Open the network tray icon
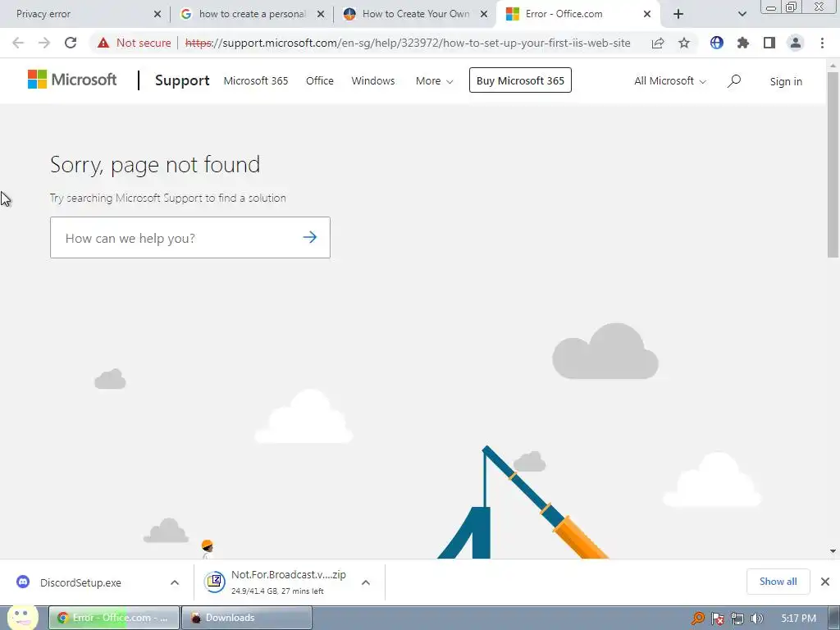 737,619
